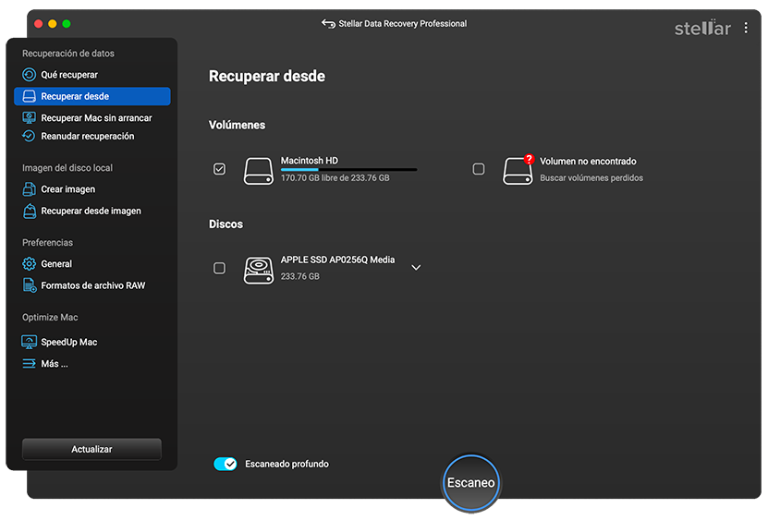Click the lost volume drive icon with question mark
Viewport: 768px width, 532px height.
tap(518, 169)
